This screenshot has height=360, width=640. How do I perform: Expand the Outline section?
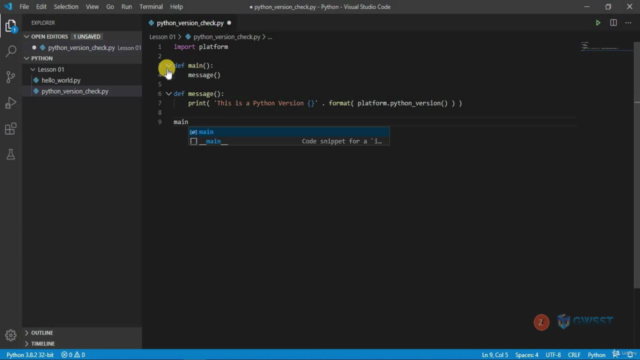coord(27,333)
